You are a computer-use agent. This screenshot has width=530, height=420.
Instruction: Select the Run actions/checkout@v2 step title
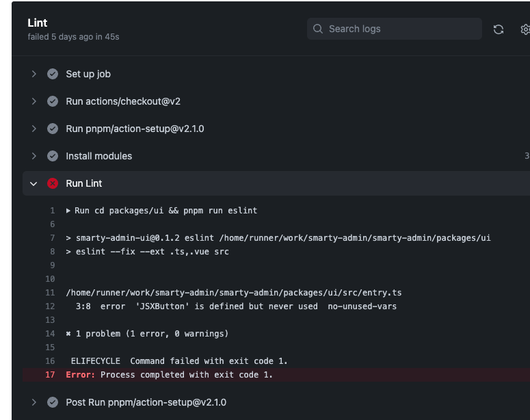(x=123, y=101)
